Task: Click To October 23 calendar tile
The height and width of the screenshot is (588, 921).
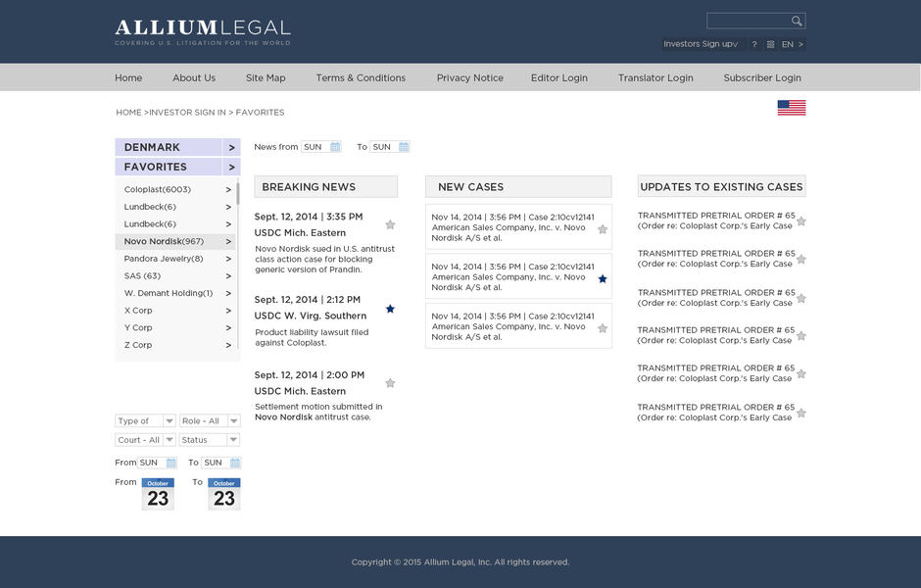Action: (223, 494)
